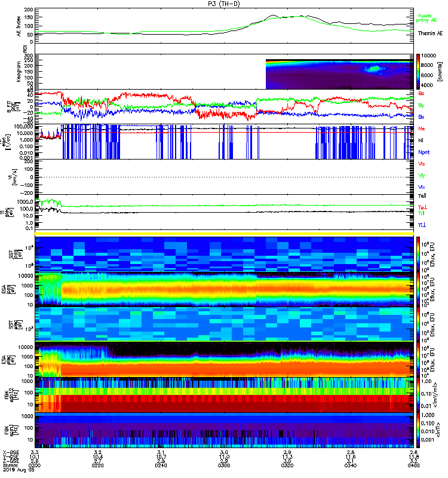The image size is (448, 478).
Task: Click the "10000" tick on the keogram color bar
Action: click(428, 56)
